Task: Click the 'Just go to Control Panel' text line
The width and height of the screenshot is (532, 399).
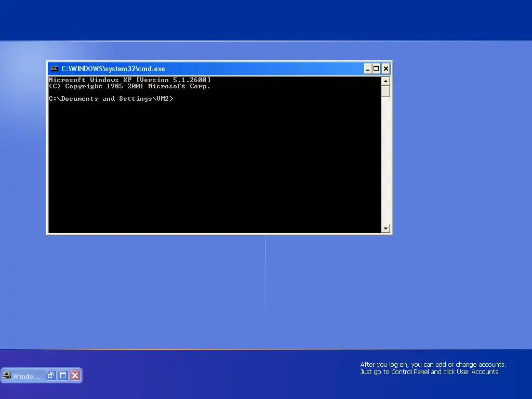Action: click(x=430, y=372)
